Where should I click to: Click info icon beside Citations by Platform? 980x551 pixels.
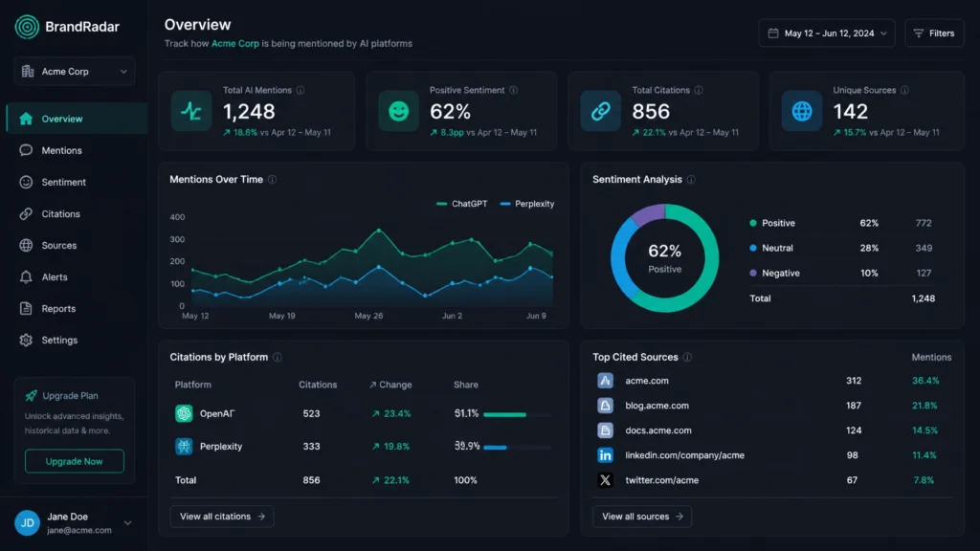click(x=278, y=358)
